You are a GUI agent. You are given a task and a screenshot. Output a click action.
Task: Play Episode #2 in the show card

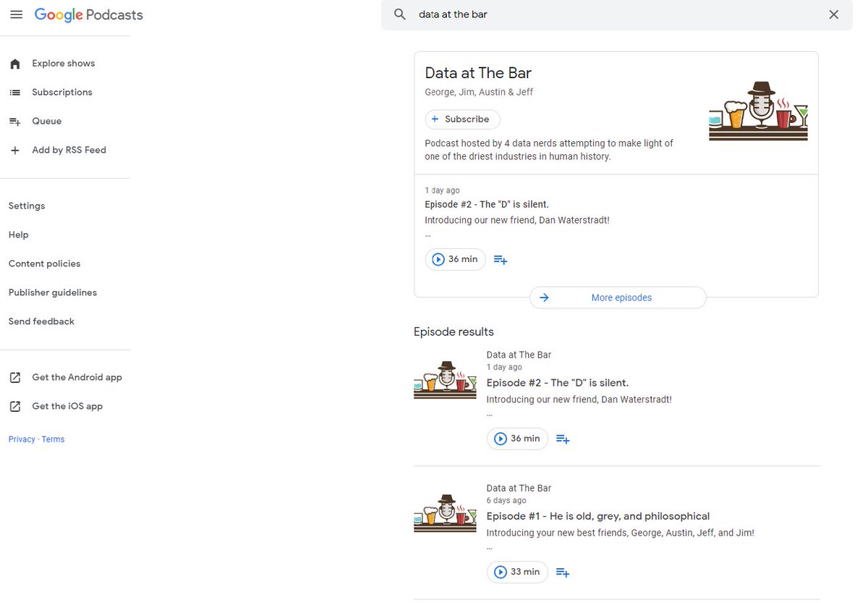(455, 259)
